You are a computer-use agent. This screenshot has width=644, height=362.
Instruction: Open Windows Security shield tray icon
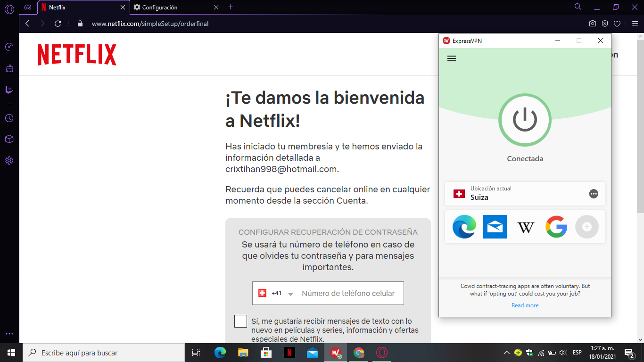pyautogui.click(x=529, y=353)
